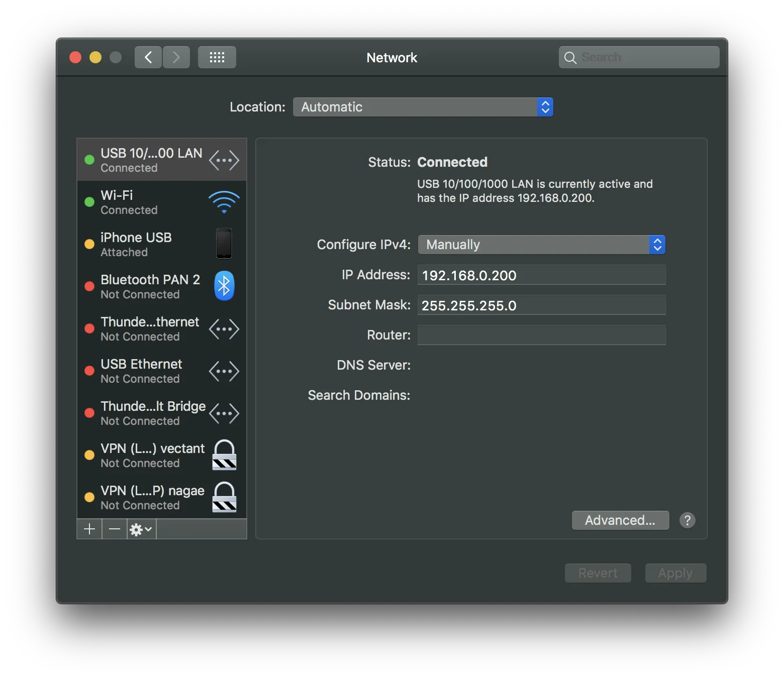Show all preferences grid icon
The height and width of the screenshot is (678, 784).
tap(217, 57)
